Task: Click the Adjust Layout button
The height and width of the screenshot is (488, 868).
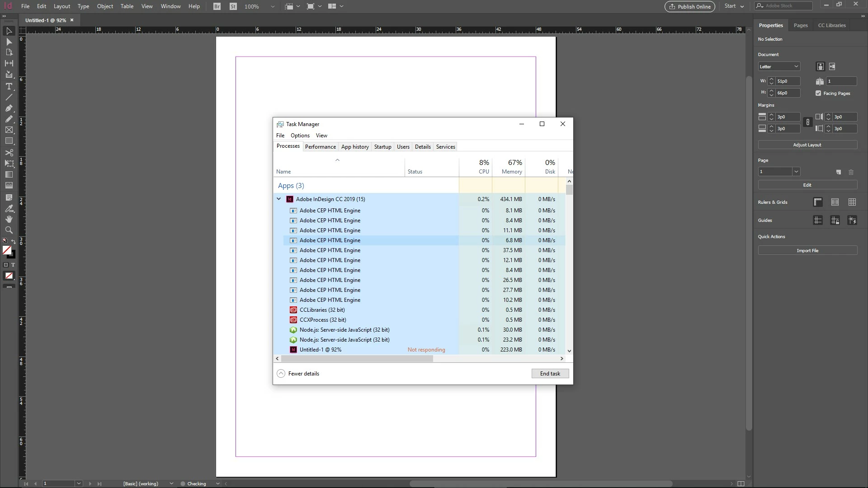Action: (x=807, y=145)
